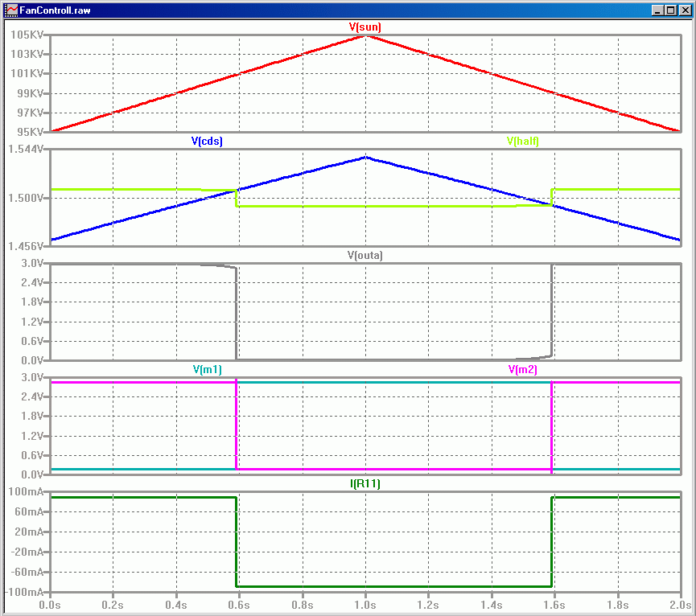Close the FanControll.raw waveform window
This screenshot has width=696, height=616.
(x=685, y=10)
